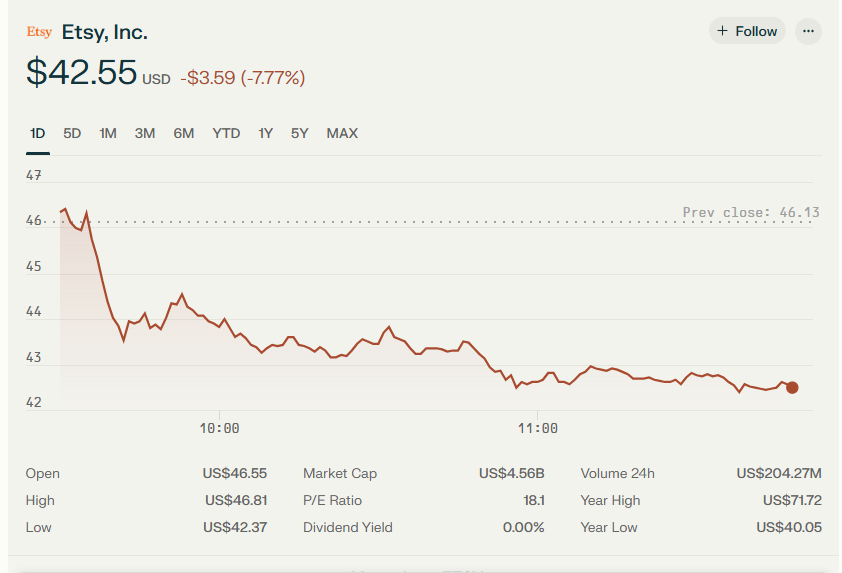The height and width of the screenshot is (573, 842).
Task: Click the Year High value US$71.72
Action: click(x=792, y=500)
